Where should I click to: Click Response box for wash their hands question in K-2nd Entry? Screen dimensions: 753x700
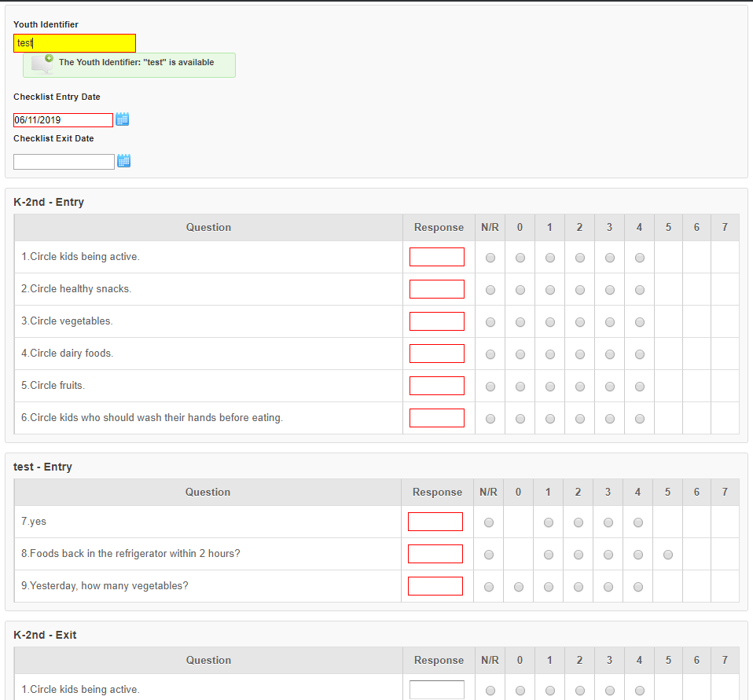coord(437,418)
